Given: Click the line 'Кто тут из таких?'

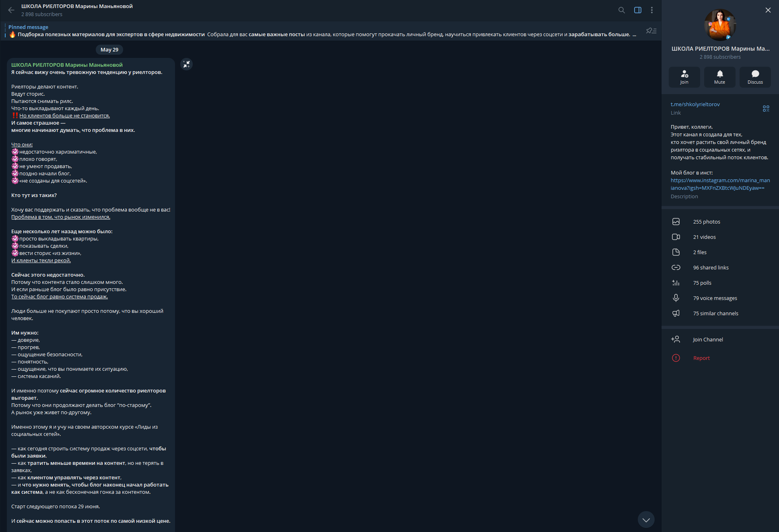Looking at the screenshot, I should pos(34,195).
